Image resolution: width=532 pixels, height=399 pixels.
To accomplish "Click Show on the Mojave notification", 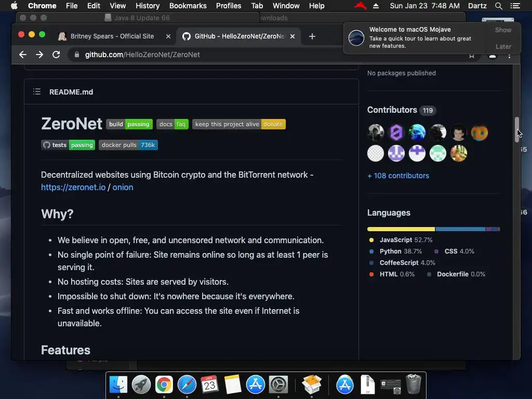I will [503, 30].
